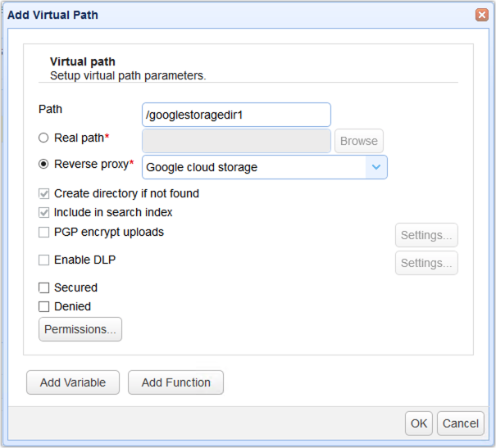Screen dimensions: 496x448
Task: Click the Add Variable button
Action: point(73,382)
